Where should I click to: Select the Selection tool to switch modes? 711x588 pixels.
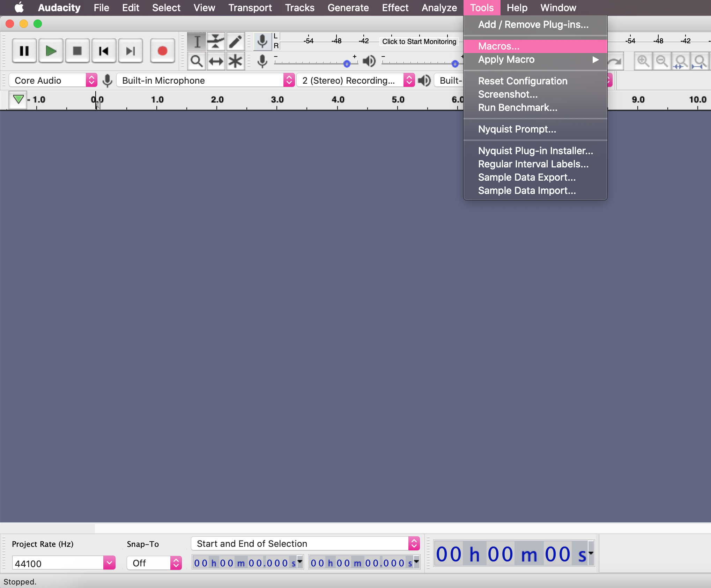click(x=197, y=41)
